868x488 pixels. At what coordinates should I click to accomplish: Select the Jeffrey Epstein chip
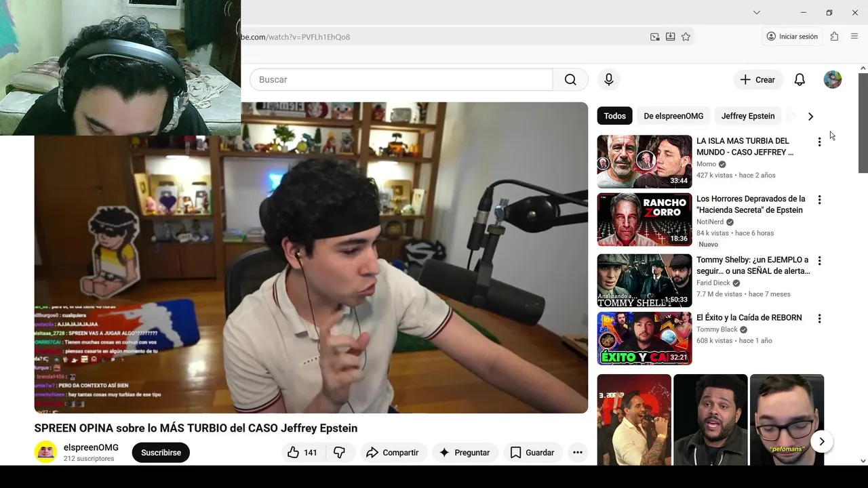click(747, 116)
